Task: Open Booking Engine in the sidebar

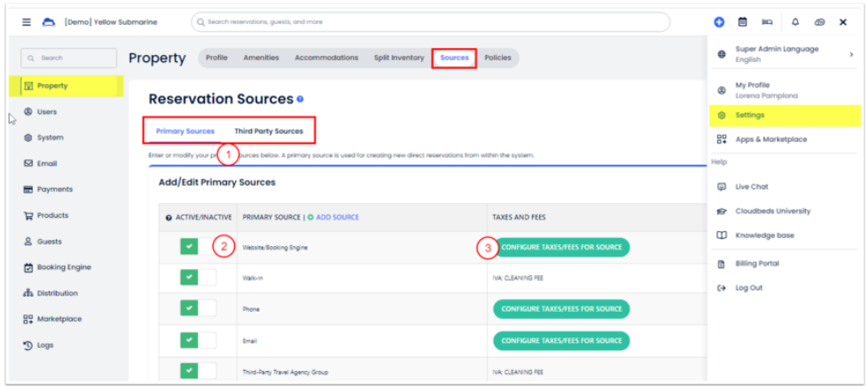Action: (63, 267)
